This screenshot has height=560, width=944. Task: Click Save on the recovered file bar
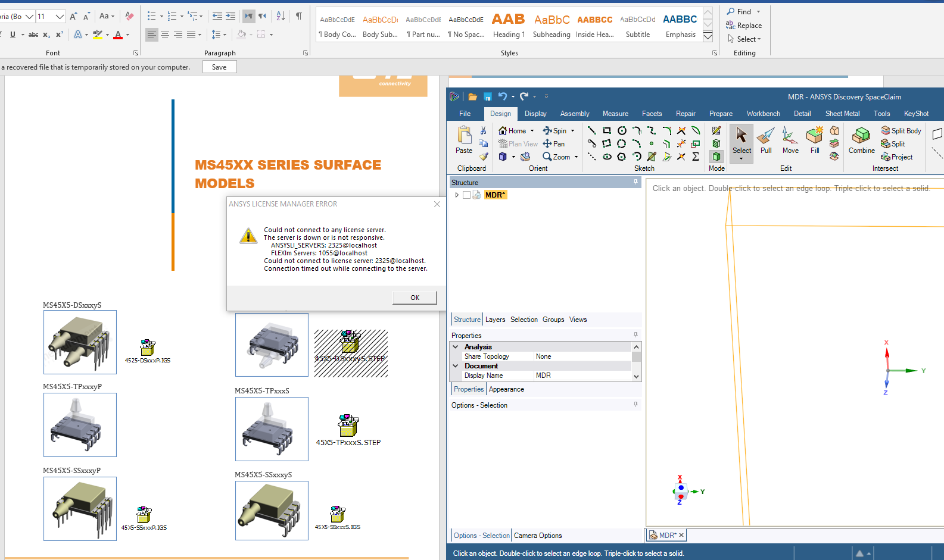click(x=219, y=67)
